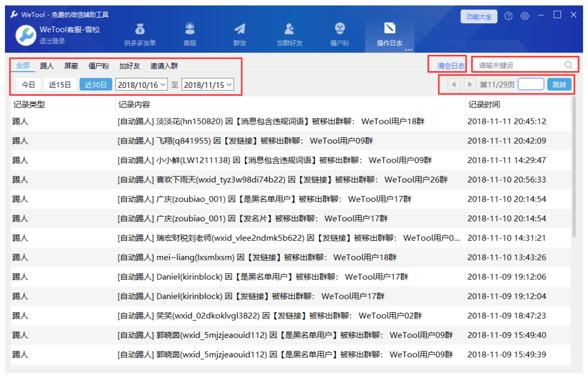588x380 pixels.
Task: Focus the page number input box
Action: coord(531,84)
